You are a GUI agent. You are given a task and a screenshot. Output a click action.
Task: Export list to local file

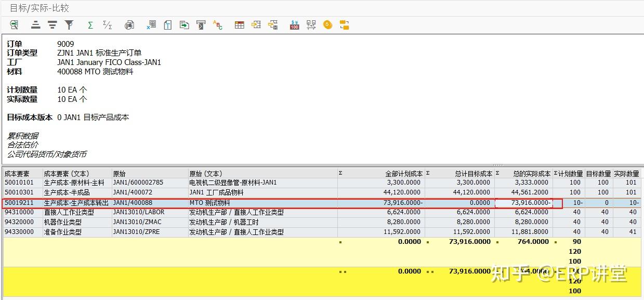point(184,24)
